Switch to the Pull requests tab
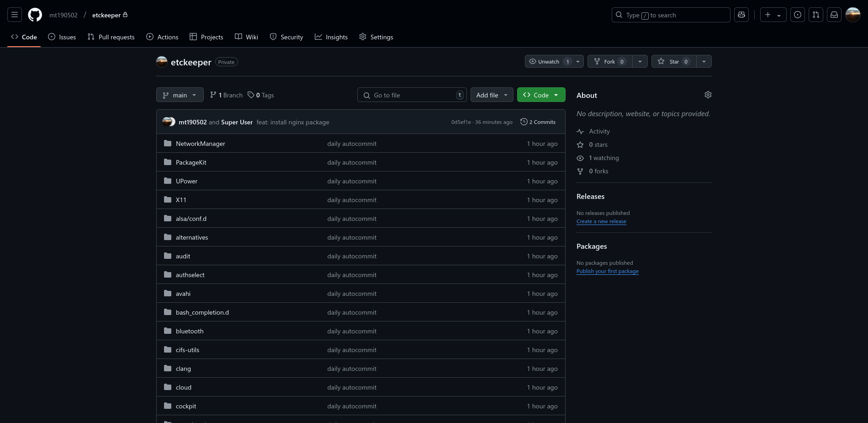Viewport: 868px width, 423px height. click(111, 37)
